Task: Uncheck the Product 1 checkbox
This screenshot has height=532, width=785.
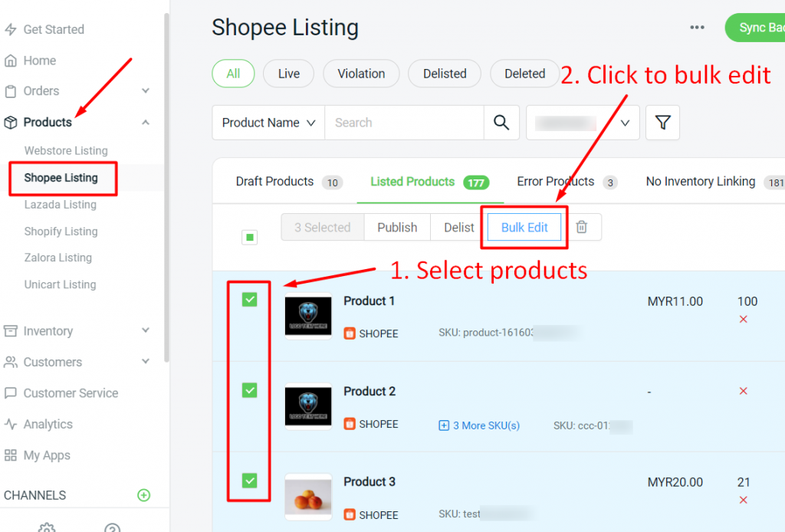Action: (x=250, y=300)
